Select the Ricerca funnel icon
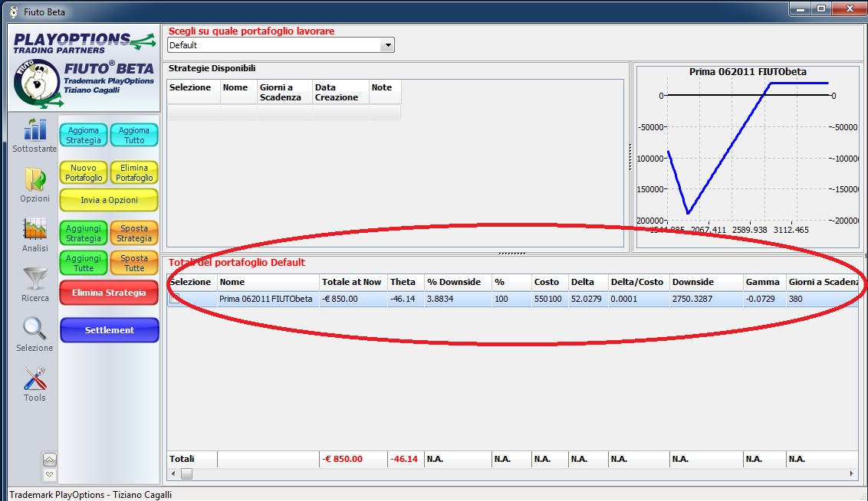 coord(35,280)
